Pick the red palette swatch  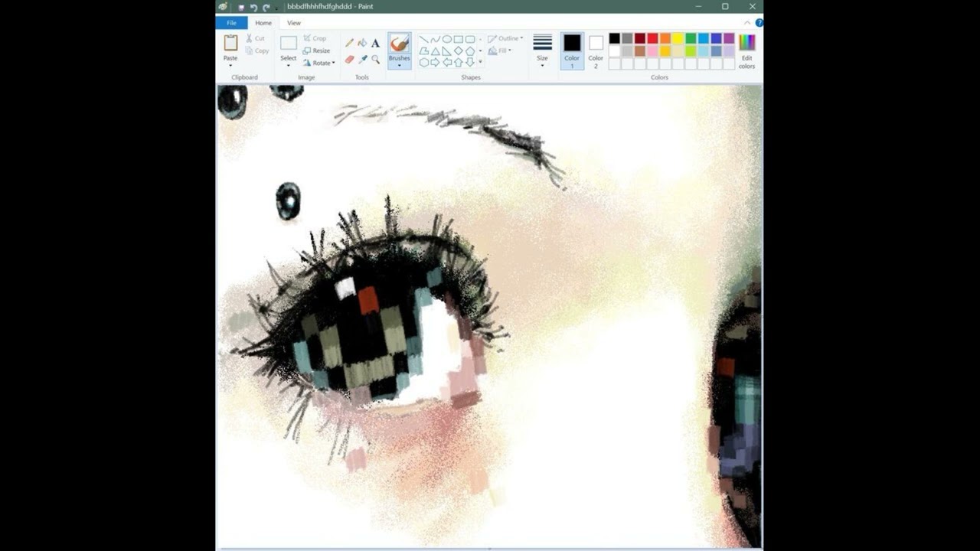[x=652, y=38]
